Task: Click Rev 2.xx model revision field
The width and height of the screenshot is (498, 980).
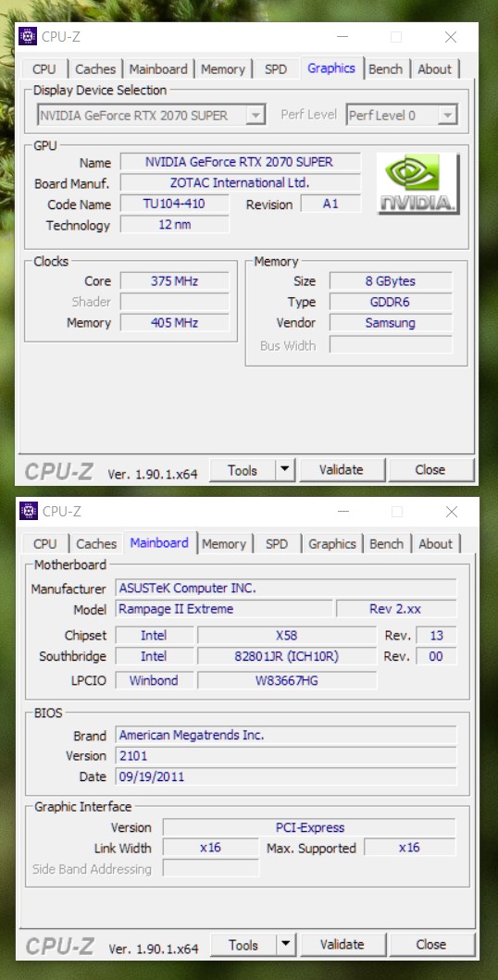Action: click(x=397, y=609)
